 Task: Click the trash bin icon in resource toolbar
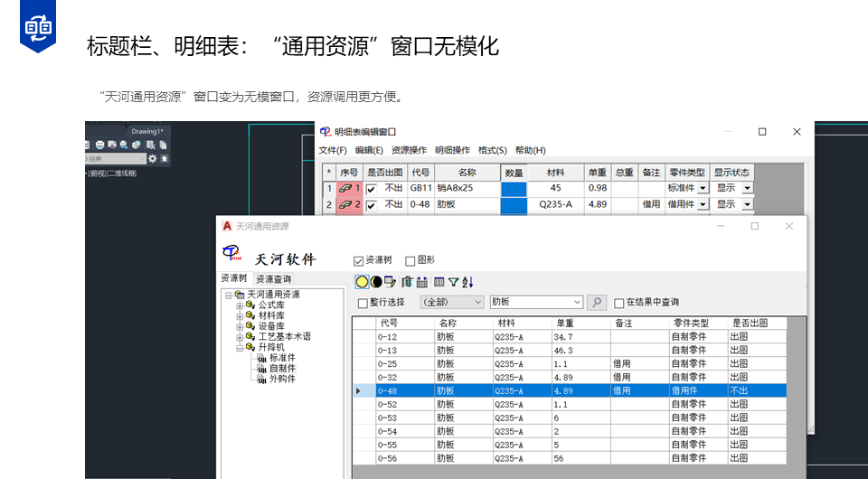click(x=408, y=282)
